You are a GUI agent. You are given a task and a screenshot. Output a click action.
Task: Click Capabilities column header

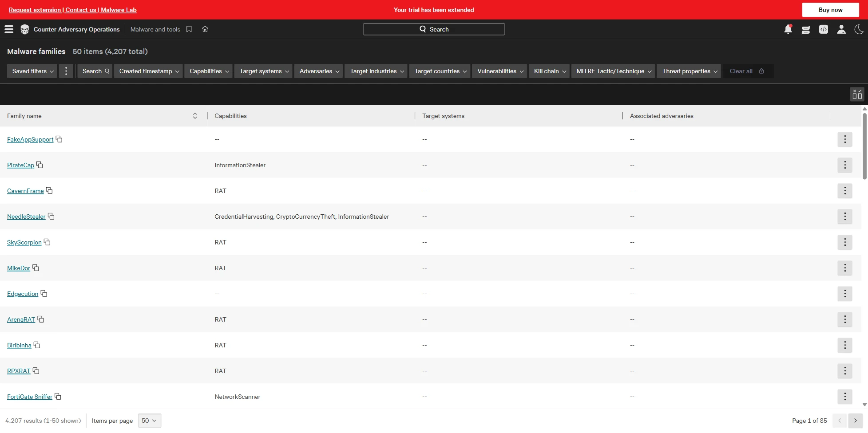click(x=230, y=116)
